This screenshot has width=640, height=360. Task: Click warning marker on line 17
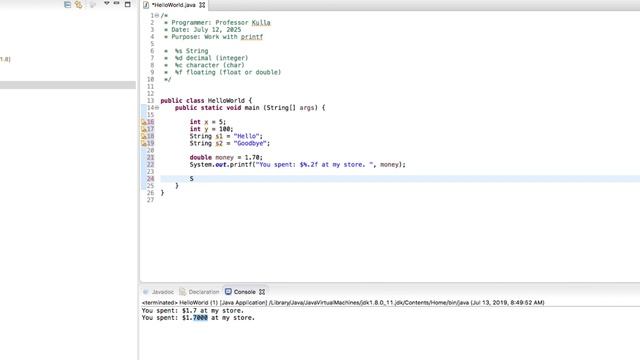click(144, 129)
